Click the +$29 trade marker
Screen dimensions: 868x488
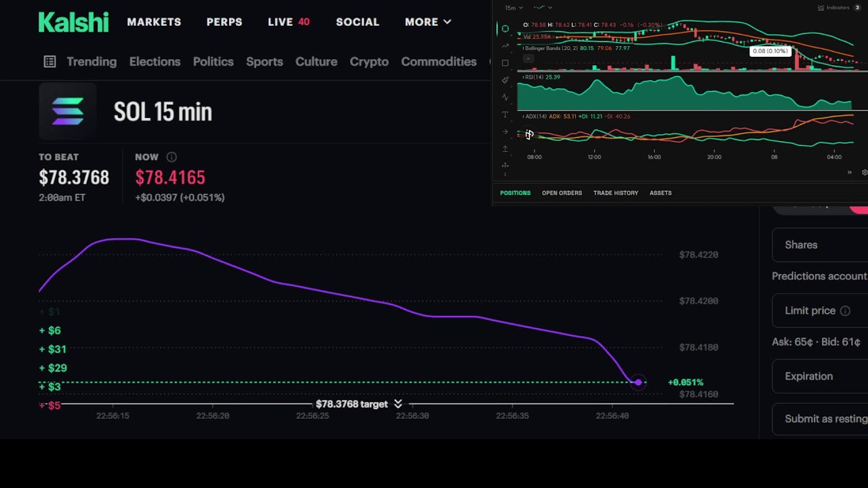pos(52,368)
